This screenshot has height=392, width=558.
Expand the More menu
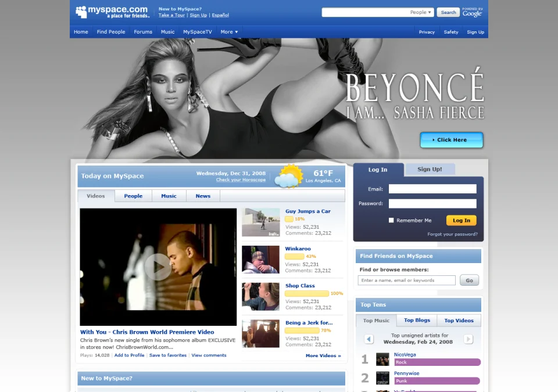click(229, 32)
